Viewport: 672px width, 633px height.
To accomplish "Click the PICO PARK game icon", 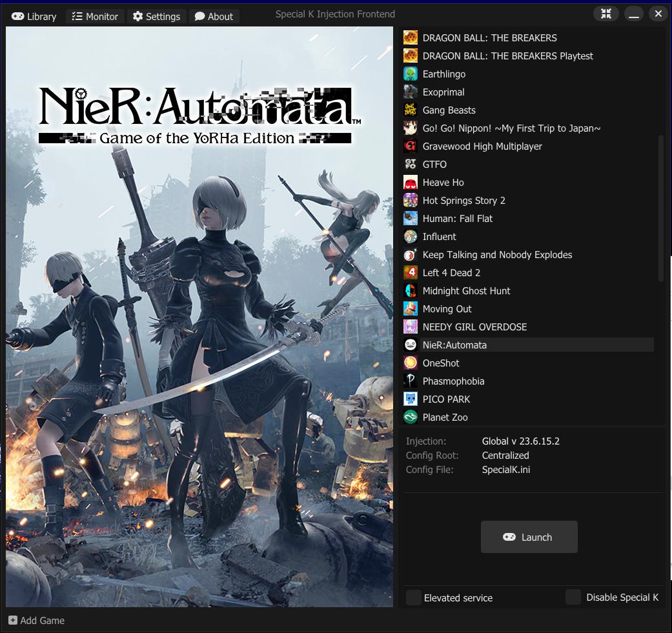I will coord(410,399).
